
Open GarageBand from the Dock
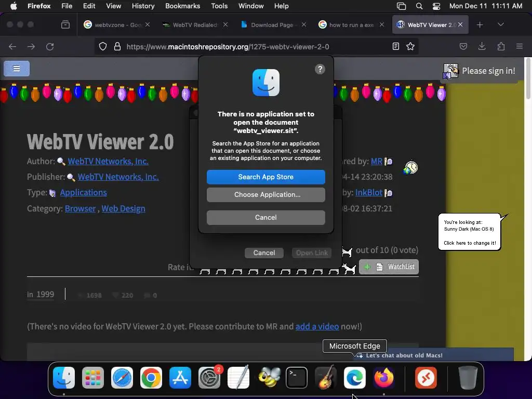coord(326,378)
